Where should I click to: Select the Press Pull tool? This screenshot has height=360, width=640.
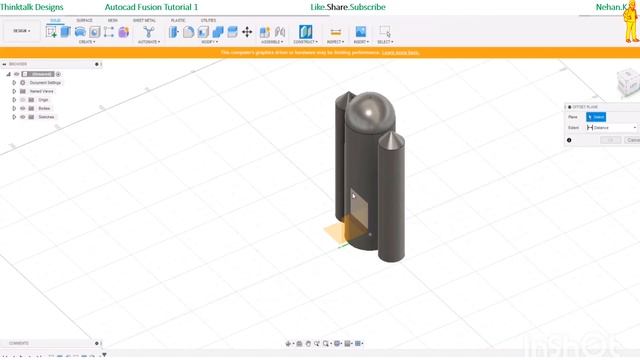[174, 32]
